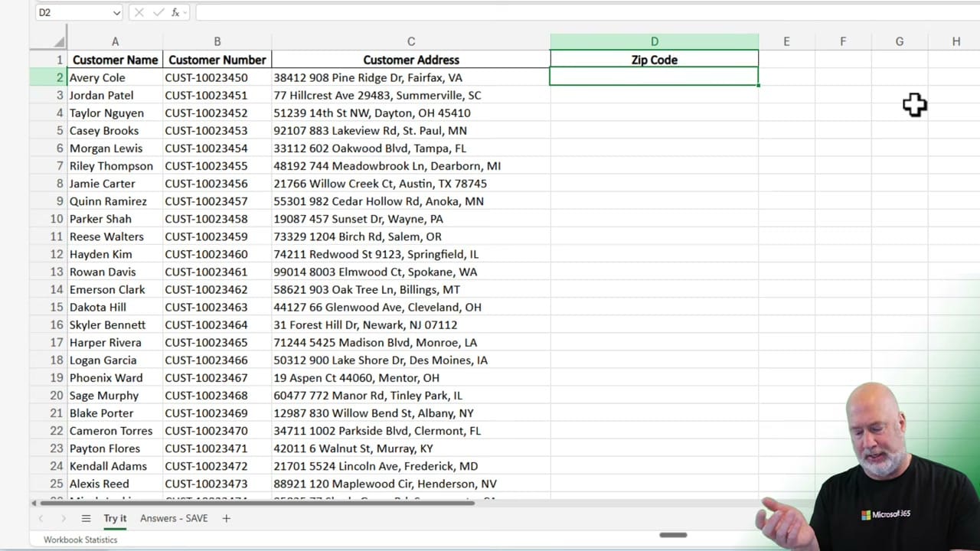Add a new worksheet with the plus icon
980x551 pixels.
click(x=226, y=518)
